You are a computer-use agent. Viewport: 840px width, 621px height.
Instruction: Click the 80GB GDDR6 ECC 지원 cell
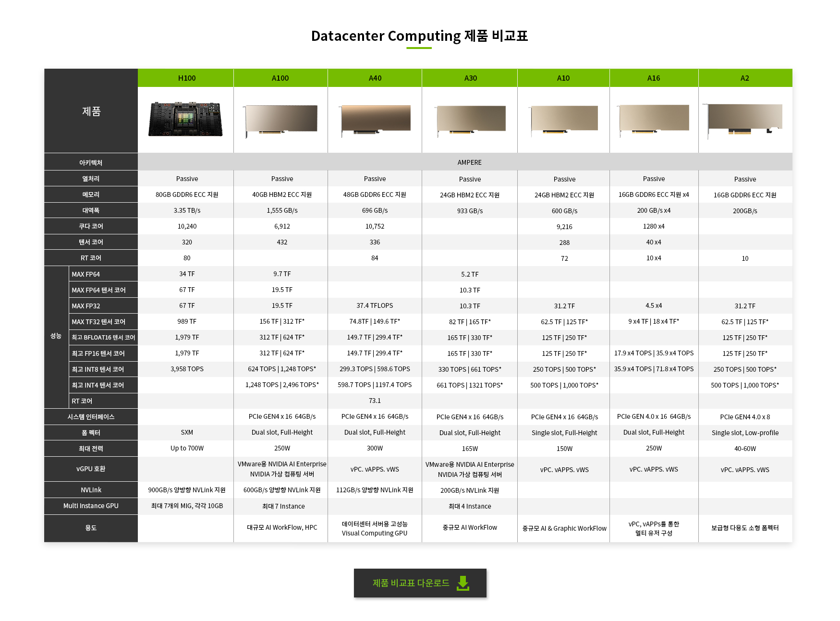187,195
